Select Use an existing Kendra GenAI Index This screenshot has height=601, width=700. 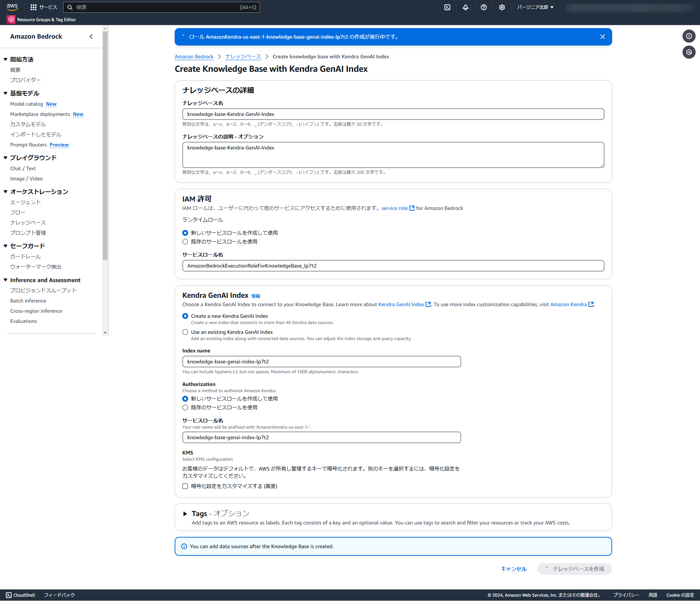[x=185, y=332]
